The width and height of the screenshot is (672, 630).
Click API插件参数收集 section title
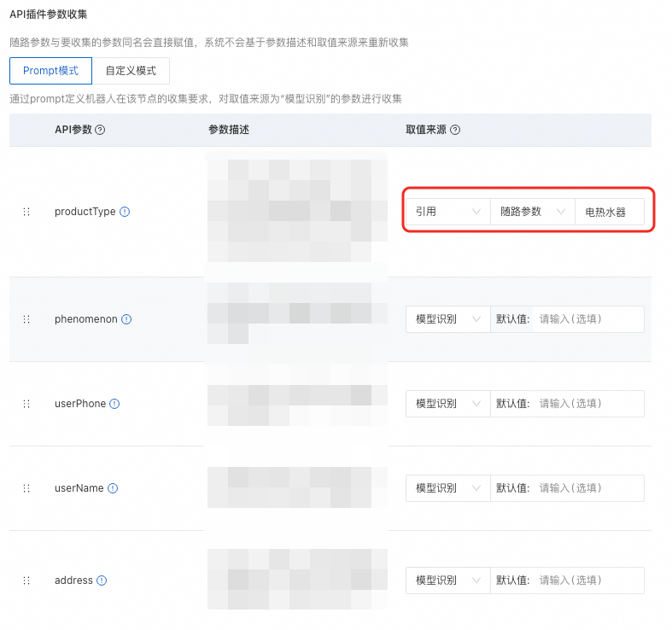click(49, 15)
